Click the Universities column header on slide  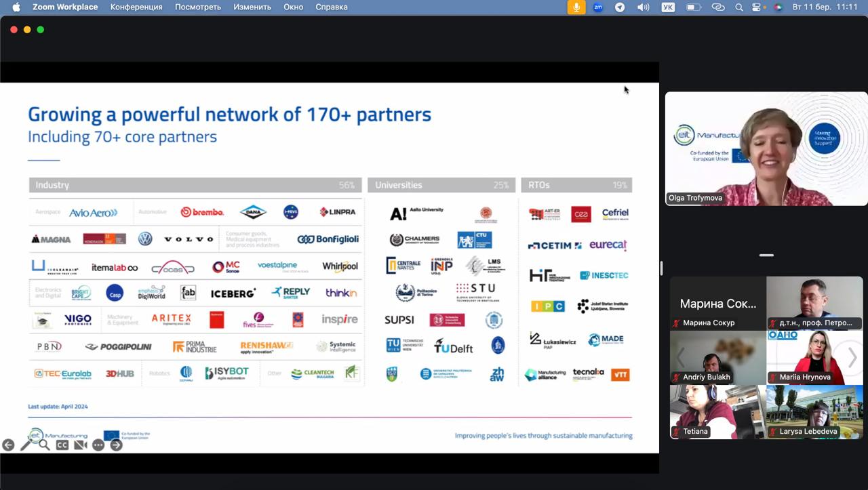coord(441,185)
